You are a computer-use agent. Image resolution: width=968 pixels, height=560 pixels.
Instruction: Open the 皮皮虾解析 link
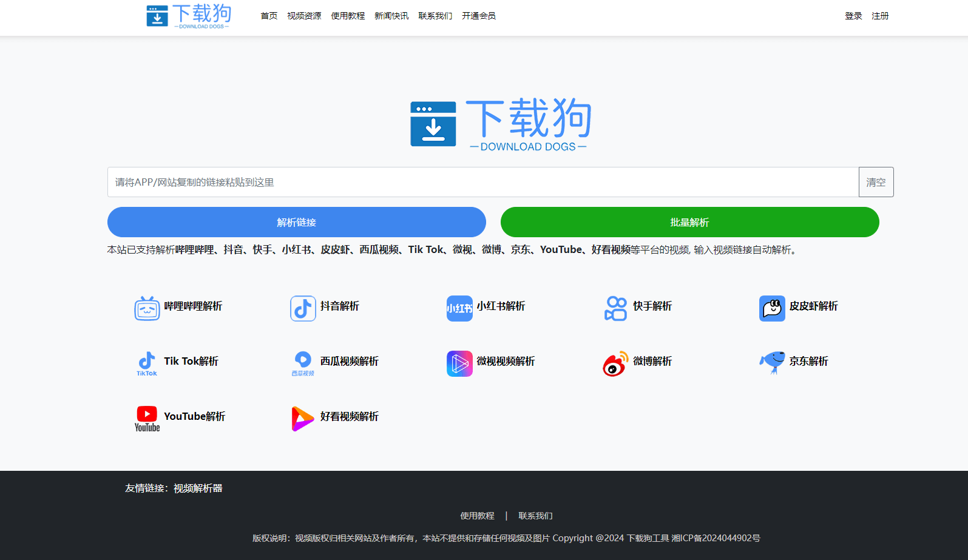(x=813, y=306)
